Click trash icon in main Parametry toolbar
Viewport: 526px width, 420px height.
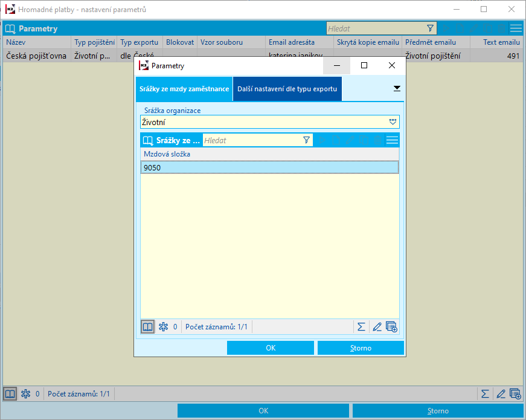(501, 29)
